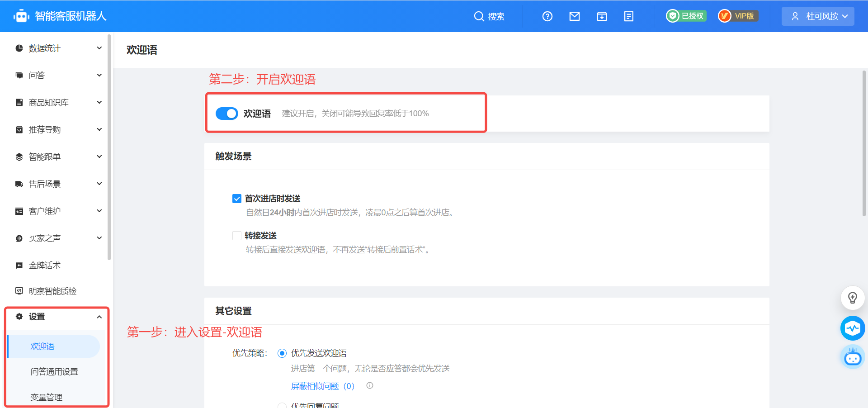Viewport: 868px width, 408px height.
Task: Expand the 推荐导购 menu chevron
Action: (x=99, y=129)
